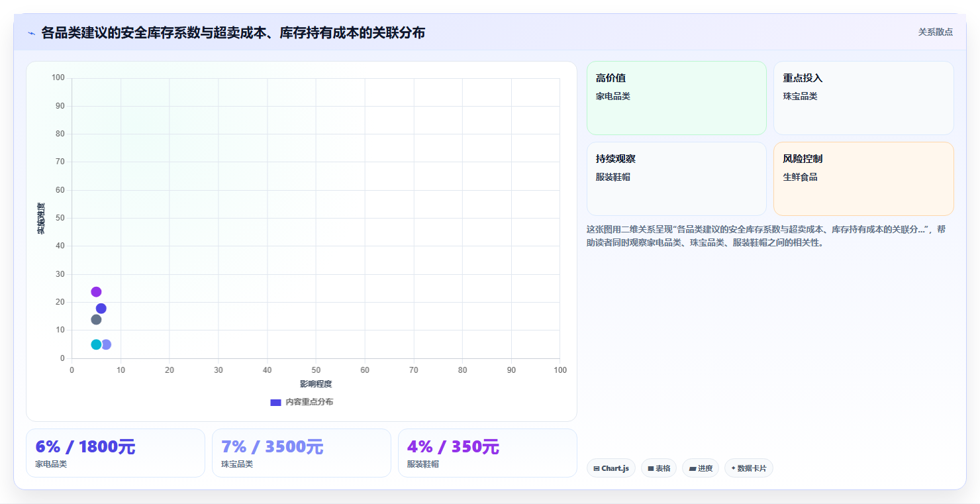Open the 高价值 家电品类 quadrant card
Screen dimensions: 980x504
pyautogui.click(x=676, y=98)
